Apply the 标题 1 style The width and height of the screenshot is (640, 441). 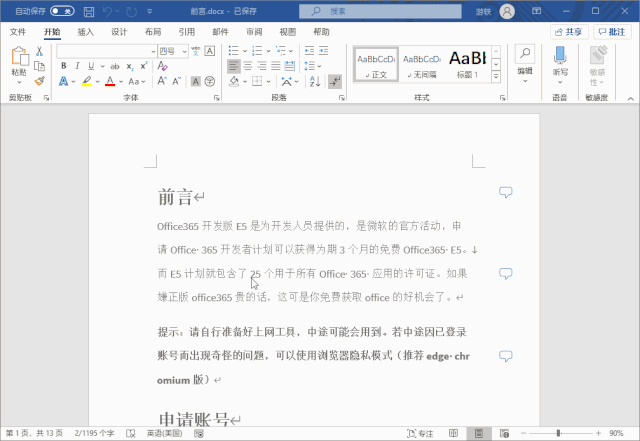[x=468, y=65]
